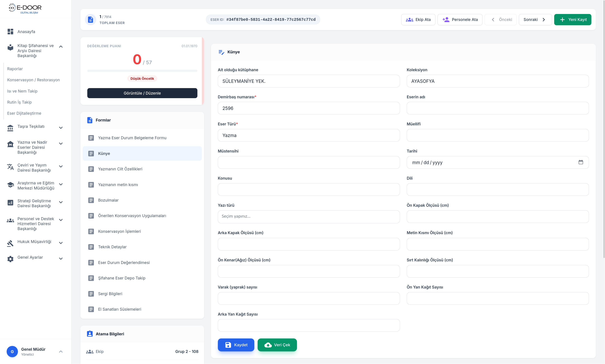Screen dimensions: 605x364
Task: Click the Personel ve Destek people icon
Action: [x=10, y=221]
